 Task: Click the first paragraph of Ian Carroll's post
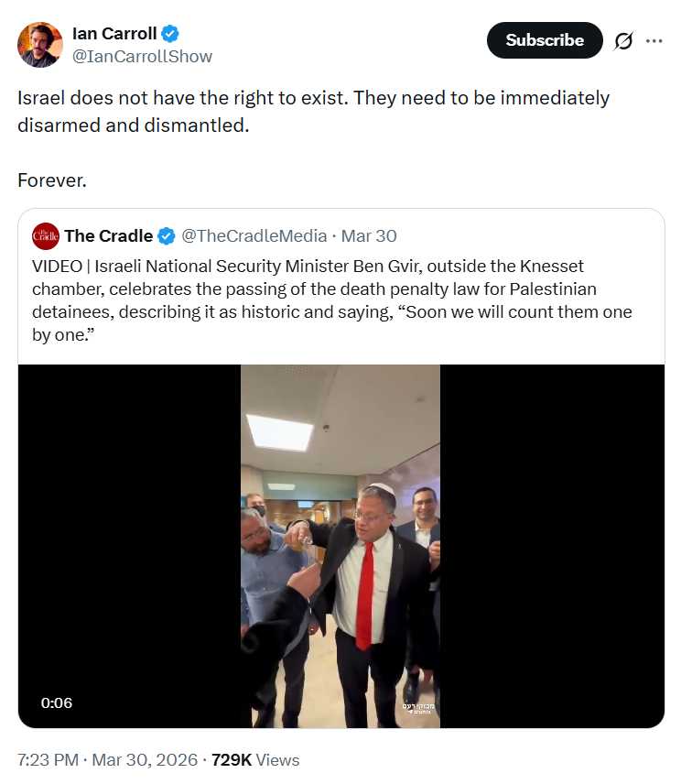313,111
